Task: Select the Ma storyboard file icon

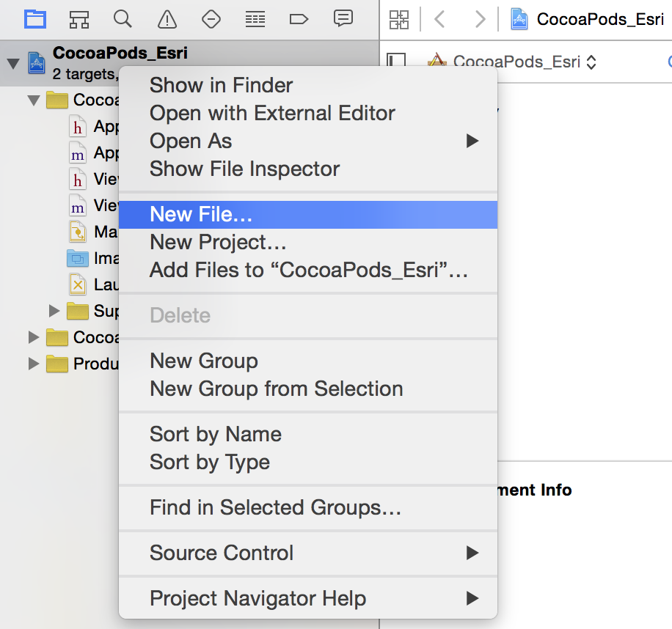Action: (78, 232)
